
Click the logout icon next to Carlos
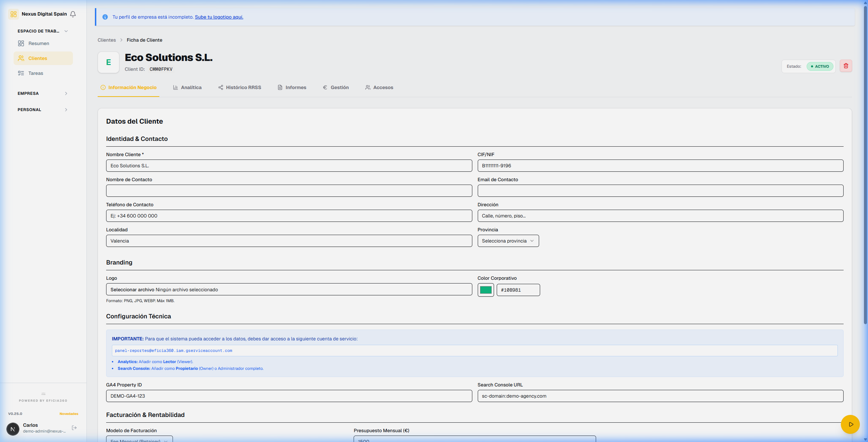tap(74, 428)
